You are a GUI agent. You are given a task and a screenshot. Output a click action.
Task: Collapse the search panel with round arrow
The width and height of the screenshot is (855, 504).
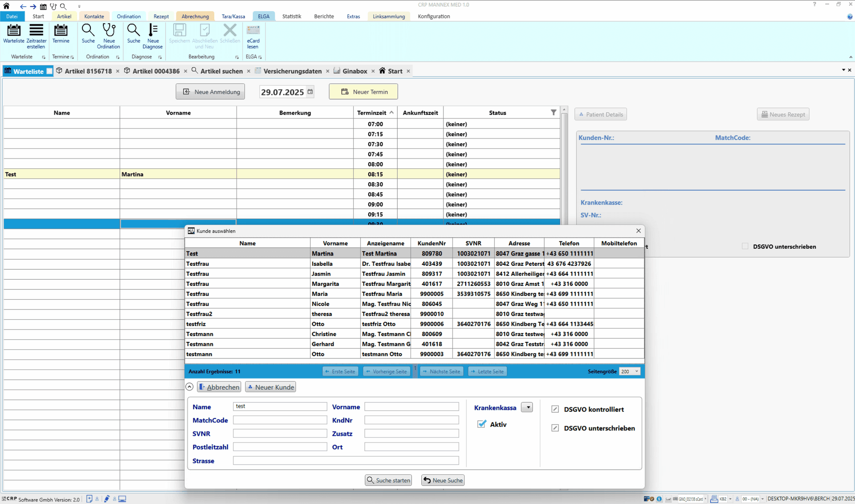tap(189, 386)
